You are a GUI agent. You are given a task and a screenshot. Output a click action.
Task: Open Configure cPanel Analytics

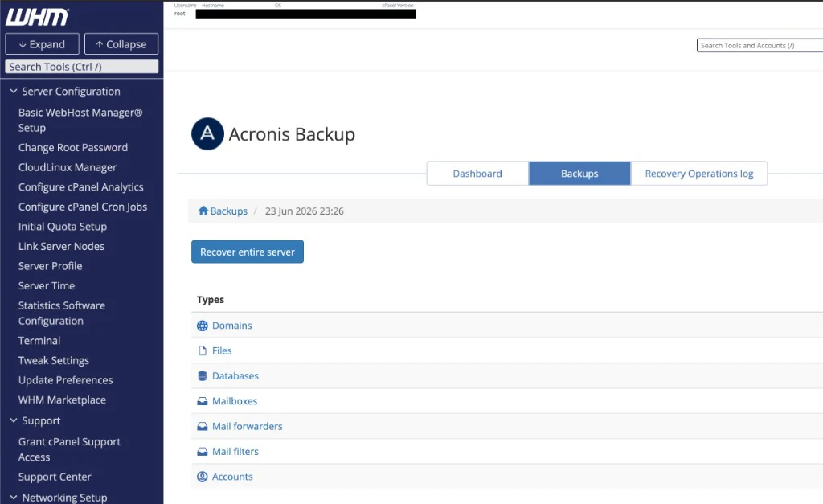(81, 187)
